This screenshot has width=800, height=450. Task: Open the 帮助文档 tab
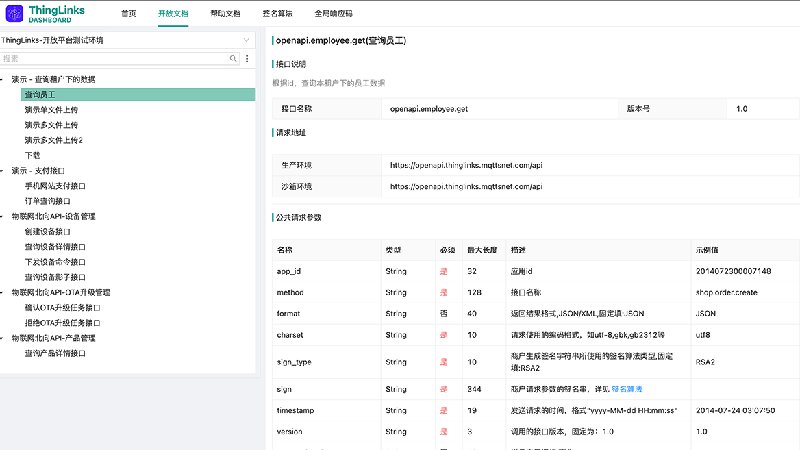(225, 13)
